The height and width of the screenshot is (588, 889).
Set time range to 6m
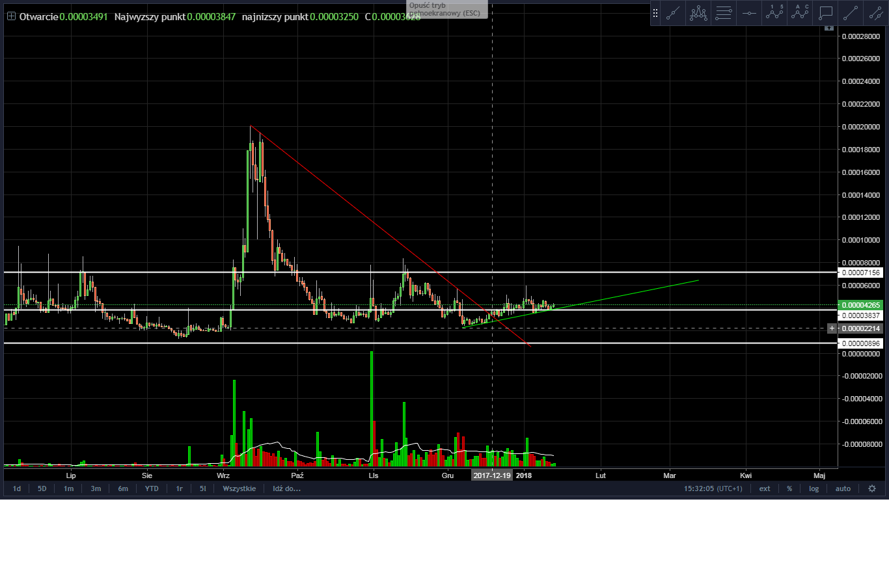coord(123,488)
